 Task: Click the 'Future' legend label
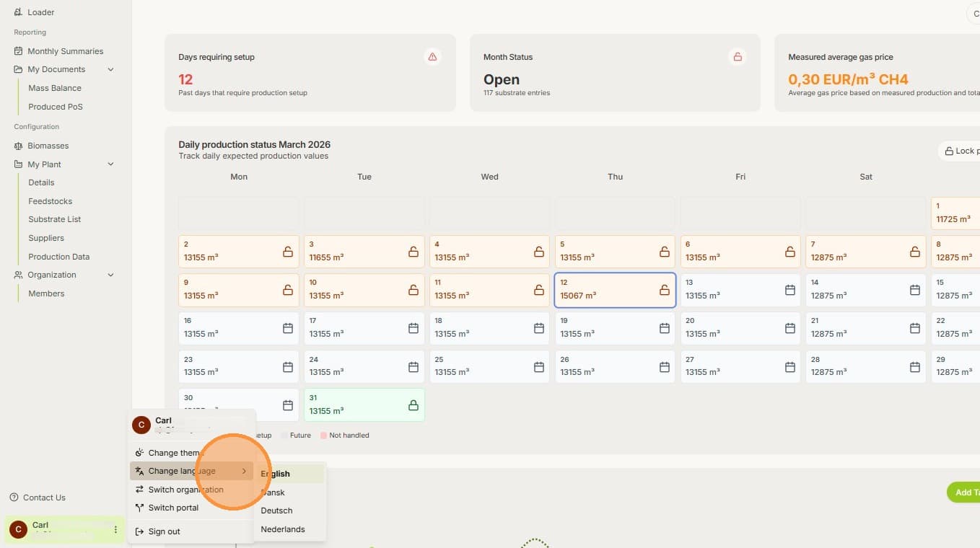[x=300, y=436]
